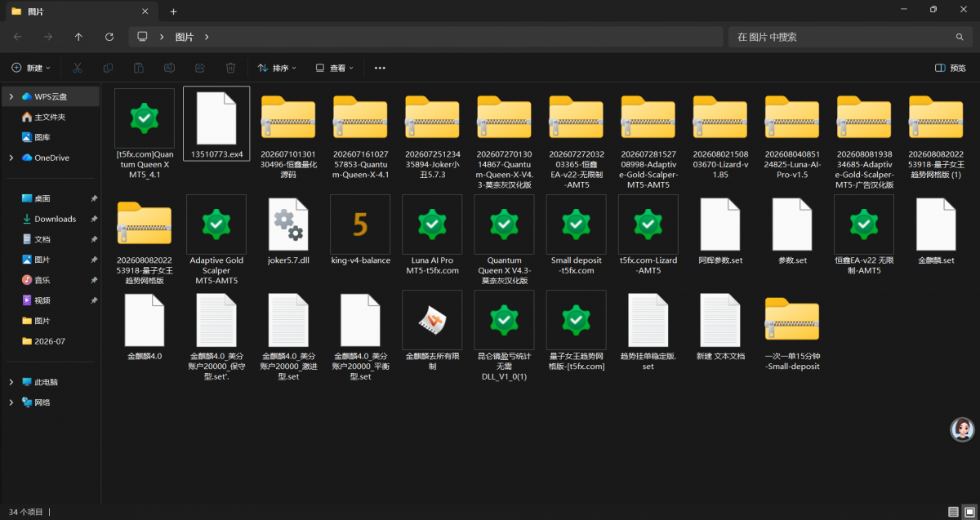Click the Delete trash icon

(230, 68)
